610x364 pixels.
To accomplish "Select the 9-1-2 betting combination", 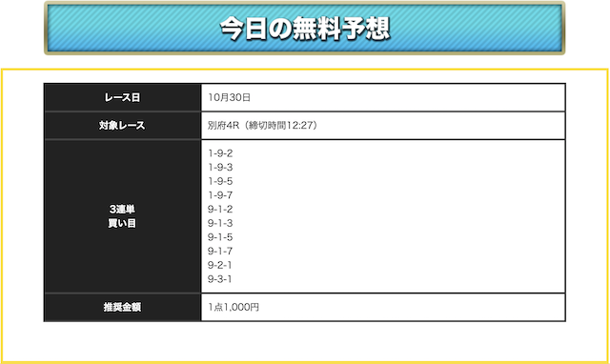I will tap(220, 210).
